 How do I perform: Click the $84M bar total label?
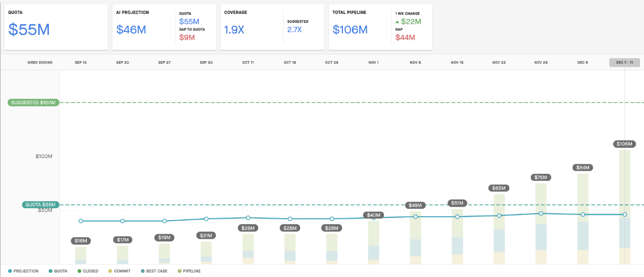point(583,167)
